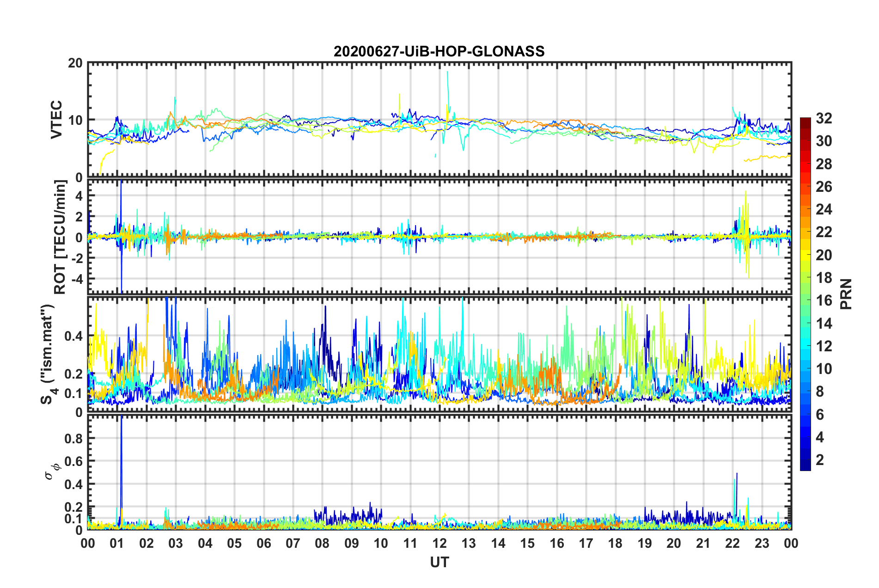Click x-axis tick label 22
The width and height of the screenshot is (879, 588).
coord(732,543)
